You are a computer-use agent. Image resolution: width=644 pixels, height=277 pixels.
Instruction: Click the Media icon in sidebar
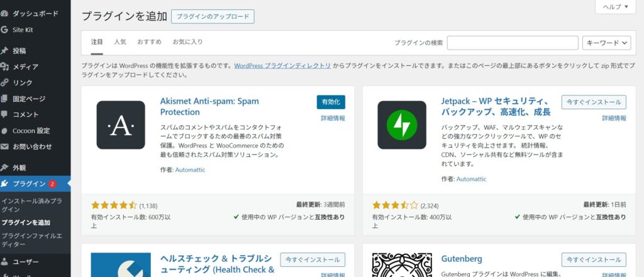(x=4, y=67)
